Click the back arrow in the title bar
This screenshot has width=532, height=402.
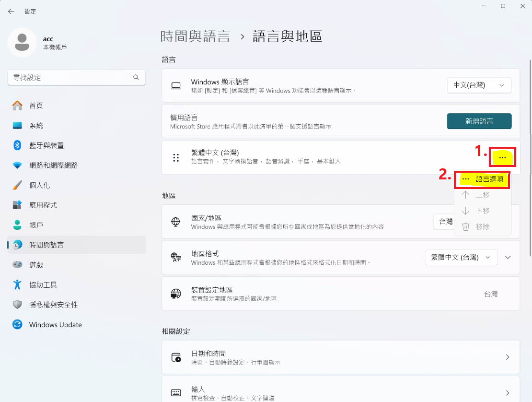(11, 11)
